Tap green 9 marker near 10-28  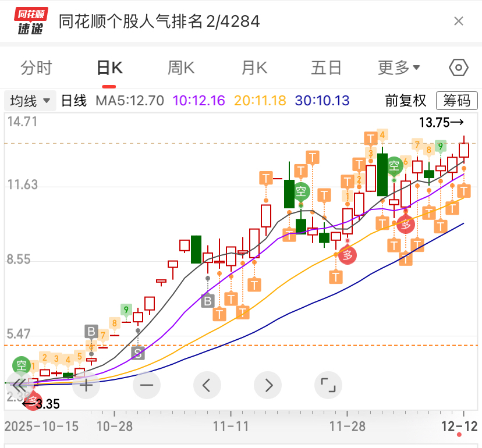coord(126,310)
